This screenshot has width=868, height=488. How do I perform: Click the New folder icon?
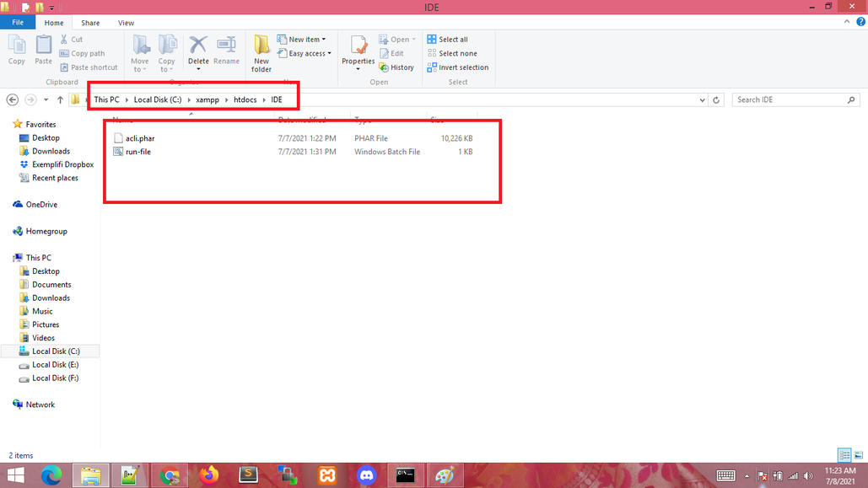261,52
